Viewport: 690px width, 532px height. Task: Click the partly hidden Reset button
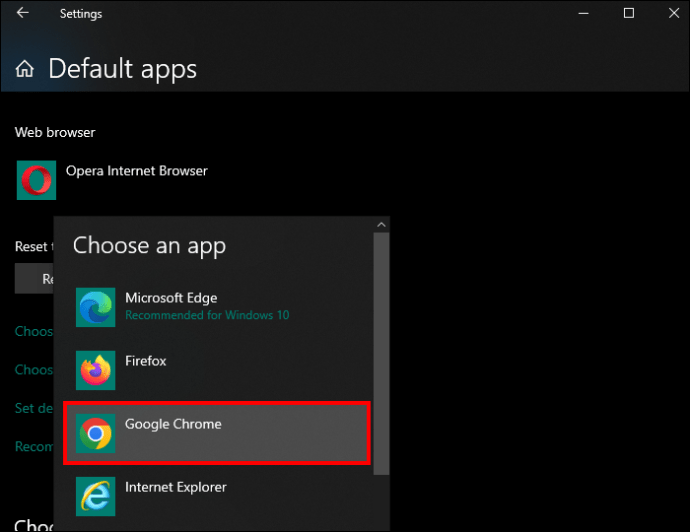(x=34, y=279)
